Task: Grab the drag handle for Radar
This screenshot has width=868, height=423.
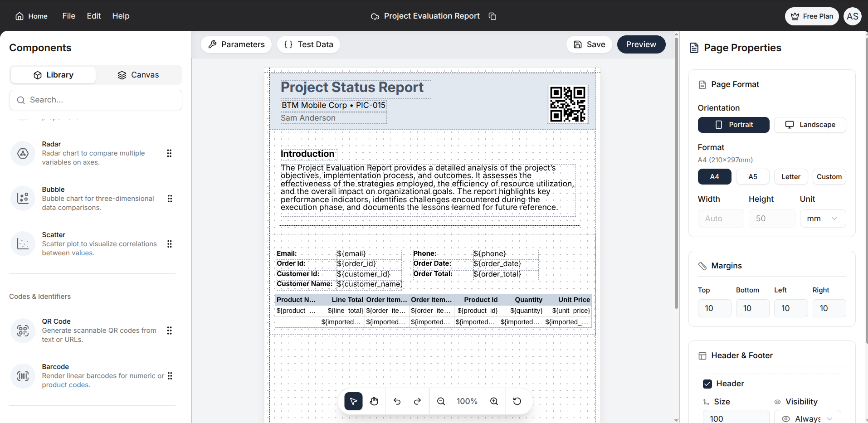Action: (x=169, y=153)
